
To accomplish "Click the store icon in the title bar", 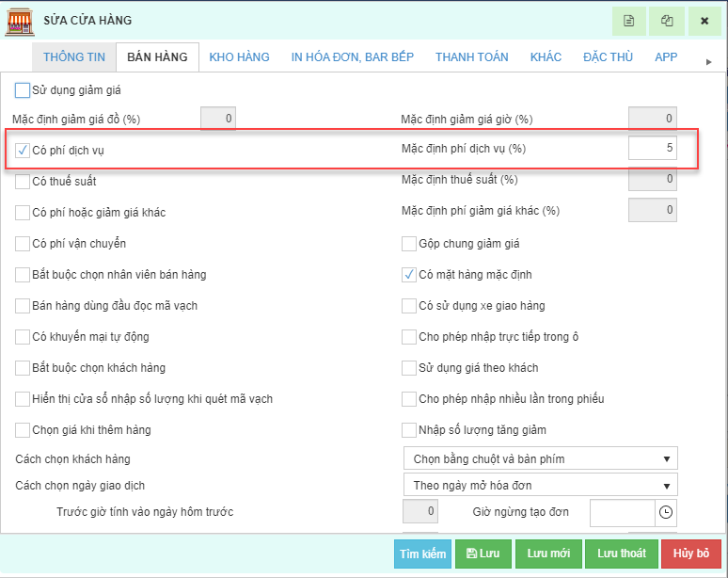I will click(19, 21).
